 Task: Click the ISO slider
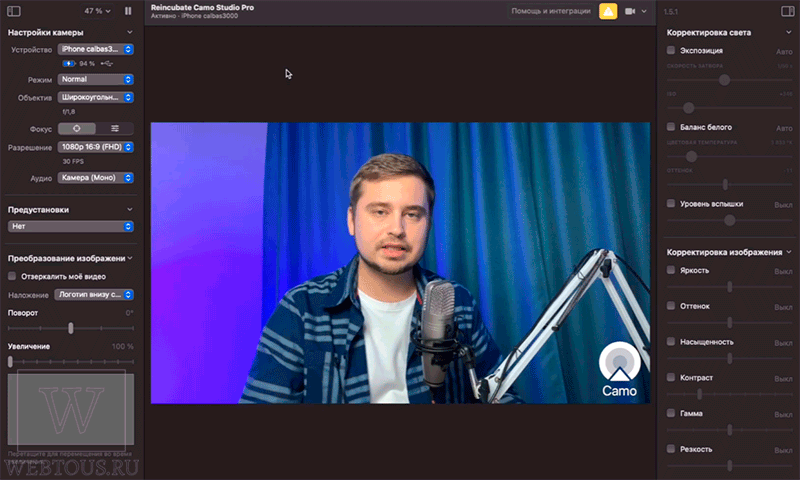pos(729,108)
